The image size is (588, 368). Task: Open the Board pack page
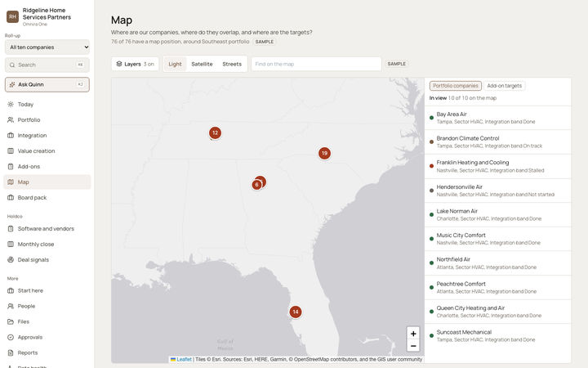pos(47,198)
